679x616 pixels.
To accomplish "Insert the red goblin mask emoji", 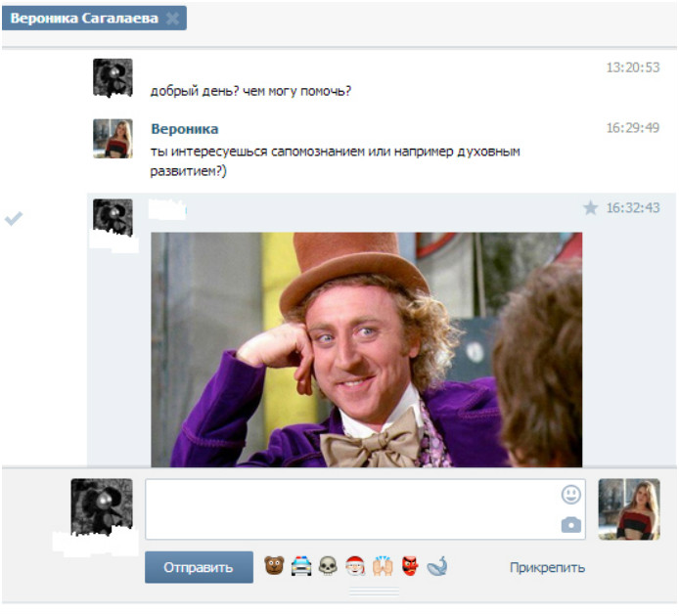I will click(410, 566).
